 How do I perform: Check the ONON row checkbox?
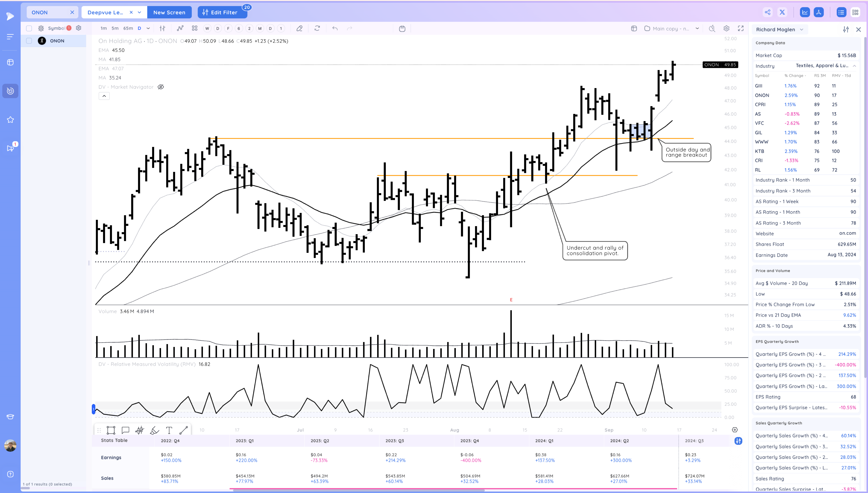click(x=29, y=41)
